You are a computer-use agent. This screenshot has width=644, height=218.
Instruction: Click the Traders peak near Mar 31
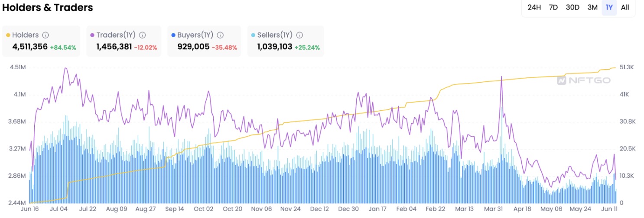[x=501, y=77]
